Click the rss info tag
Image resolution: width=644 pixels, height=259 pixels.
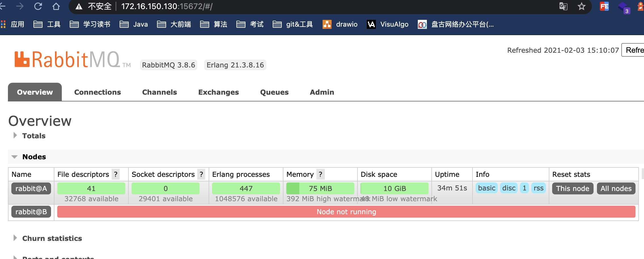[x=539, y=188]
